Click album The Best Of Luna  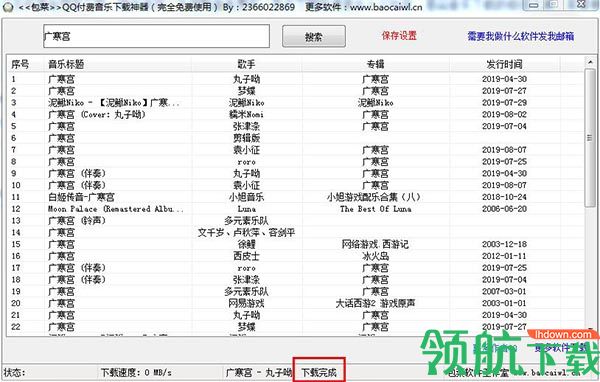point(375,209)
